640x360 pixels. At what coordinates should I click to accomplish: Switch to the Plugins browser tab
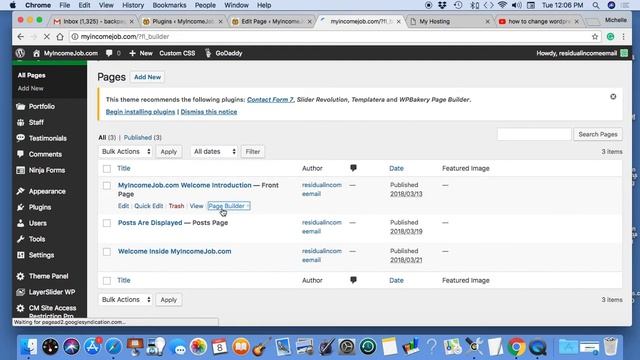click(x=182, y=21)
